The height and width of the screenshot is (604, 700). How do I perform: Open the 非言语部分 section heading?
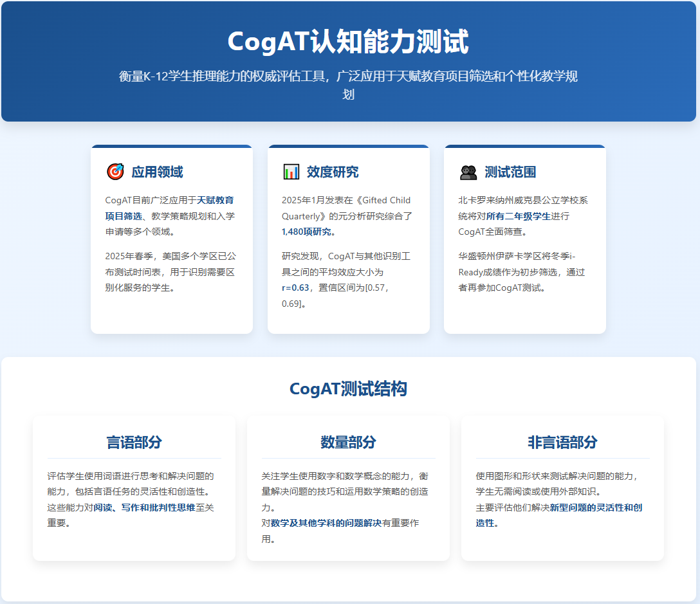562,442
